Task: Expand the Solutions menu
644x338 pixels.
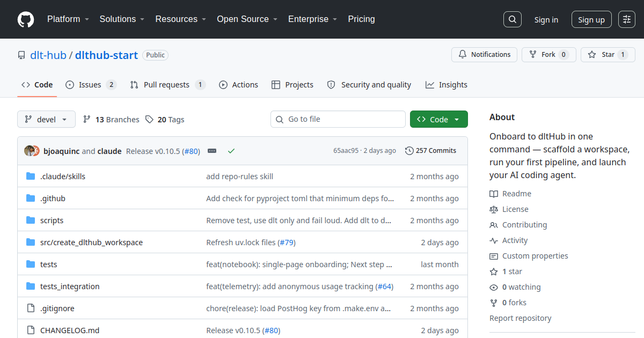Action: pyautogui.click(x=122, y=19)
